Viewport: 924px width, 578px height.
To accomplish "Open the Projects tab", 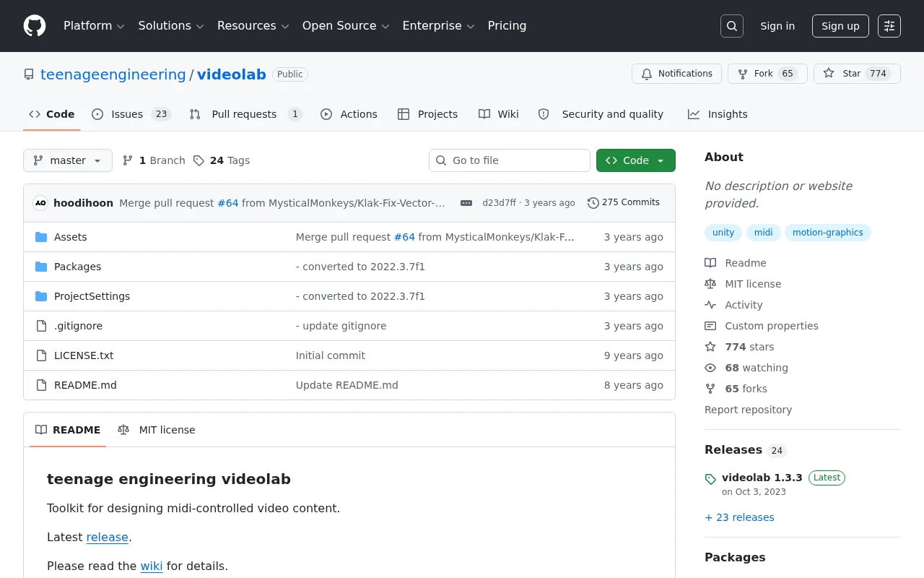I will [x=428, y=114].
